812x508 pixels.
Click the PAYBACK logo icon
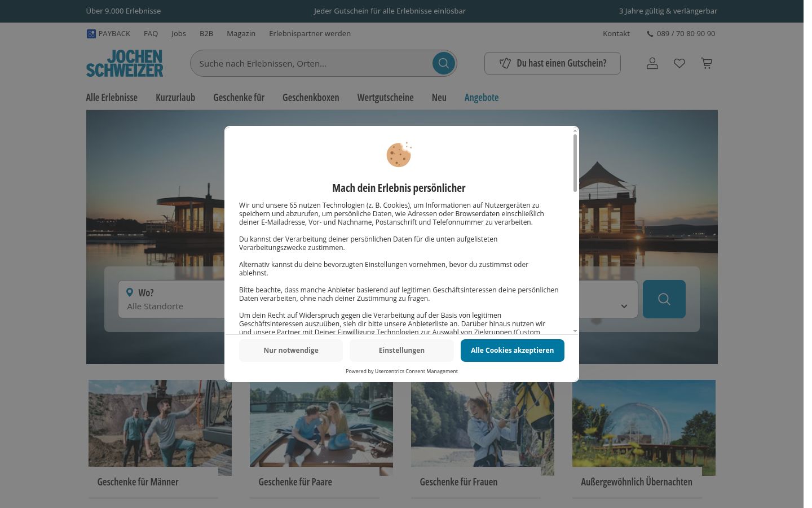pos(91,34)
